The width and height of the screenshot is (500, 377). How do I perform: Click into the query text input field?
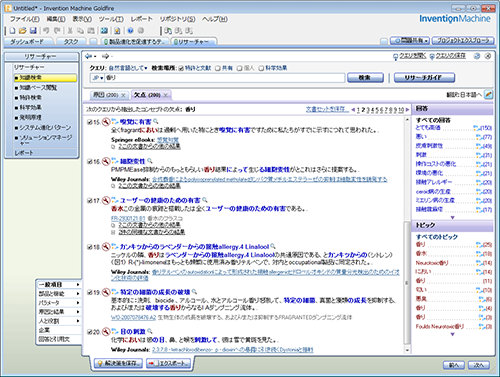coord(225,78)
